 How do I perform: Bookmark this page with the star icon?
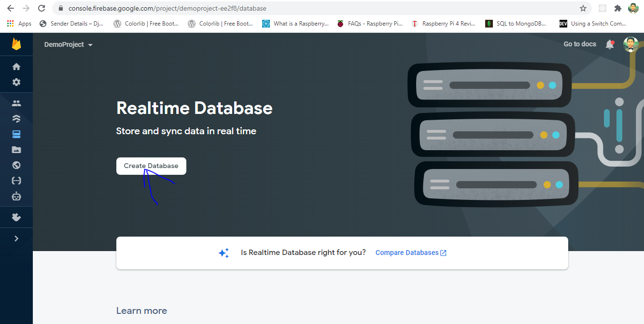pos(583,8)
